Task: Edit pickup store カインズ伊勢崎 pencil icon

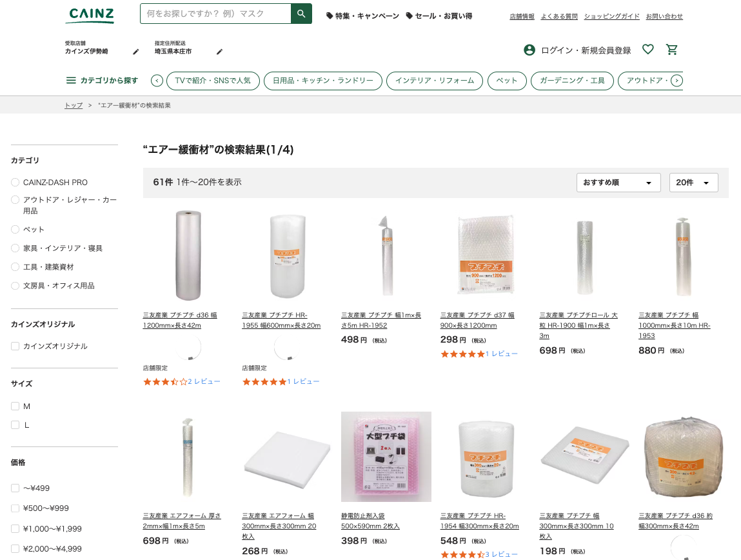Action: point(136,52)
